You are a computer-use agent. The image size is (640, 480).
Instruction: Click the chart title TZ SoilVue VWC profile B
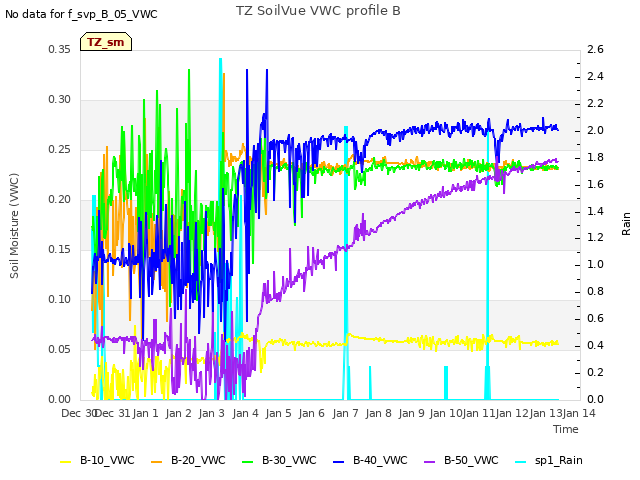coord(318,11)
